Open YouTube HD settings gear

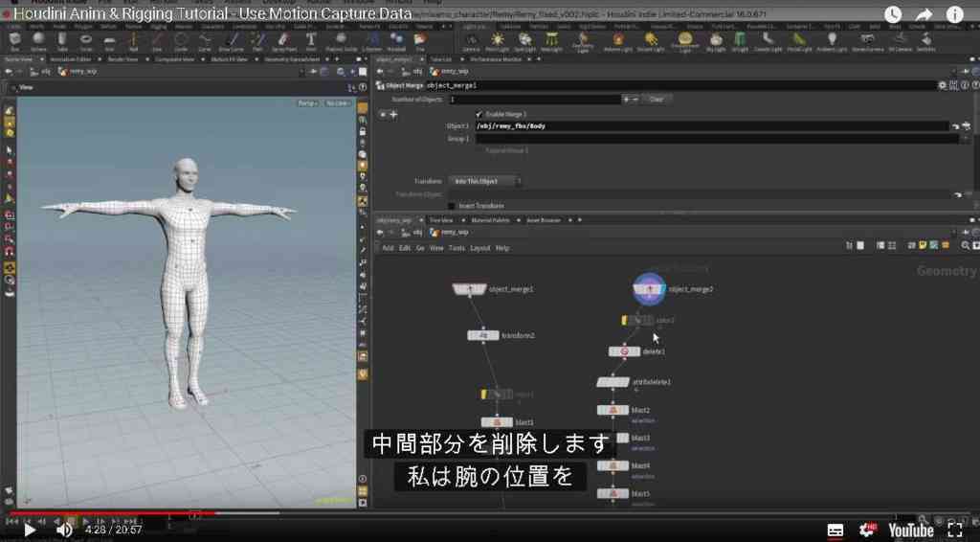click(x=867, y=531)
